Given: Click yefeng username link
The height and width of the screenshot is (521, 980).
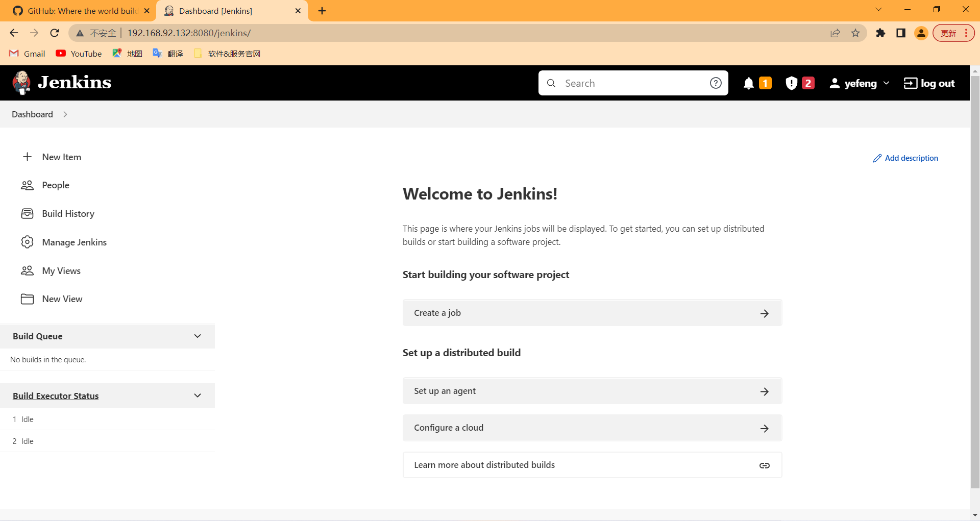Looking at the screenshot, I should [860, 83].
